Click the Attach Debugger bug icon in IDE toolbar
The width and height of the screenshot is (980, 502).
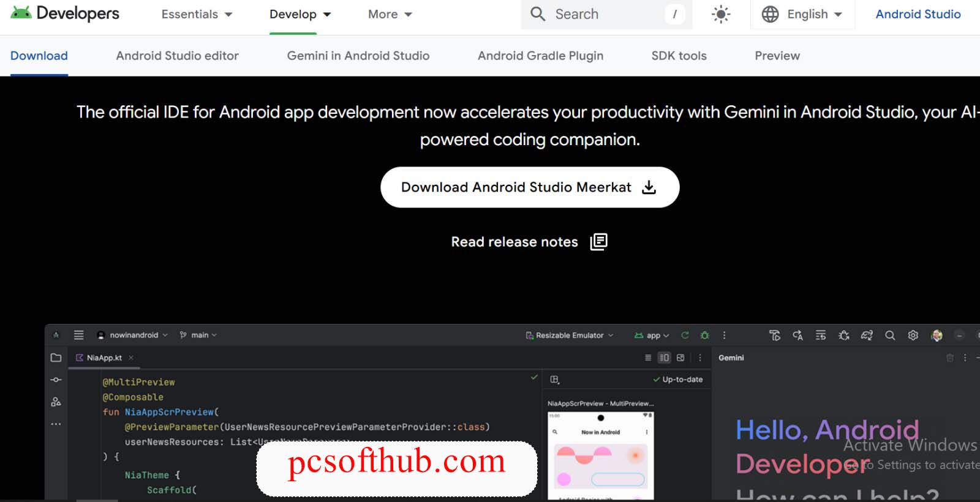tap(843, 335)
